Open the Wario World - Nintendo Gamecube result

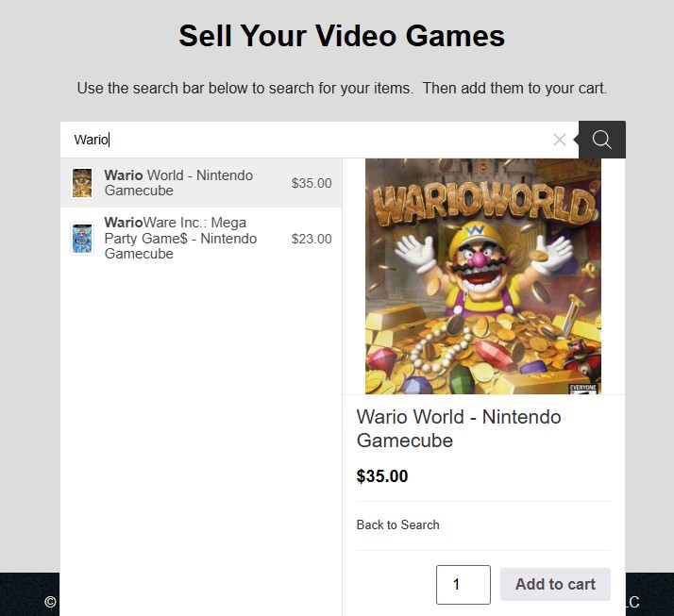[x=201, y=183]
